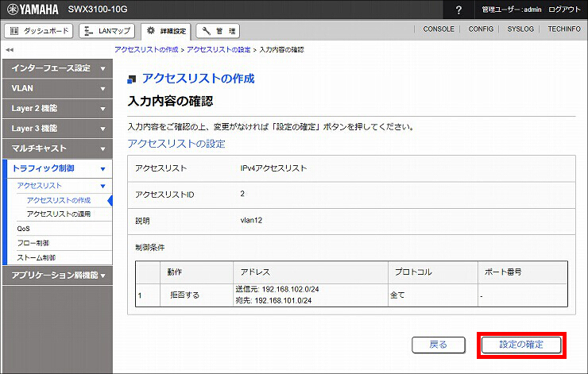This screenshot has height=374, width=588.
Task: Open the help question mark icon
Action: coord(458,10)
